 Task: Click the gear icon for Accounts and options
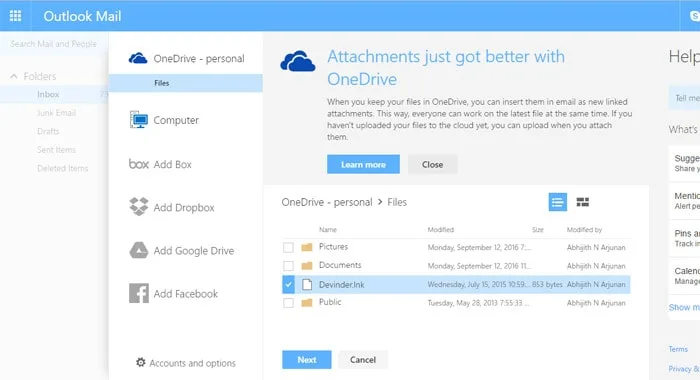point(141,362)
